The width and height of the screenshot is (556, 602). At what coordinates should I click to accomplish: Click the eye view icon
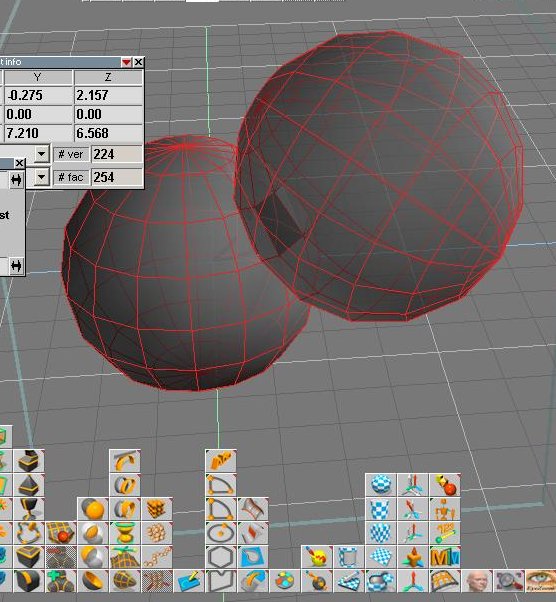coord(541,581)
